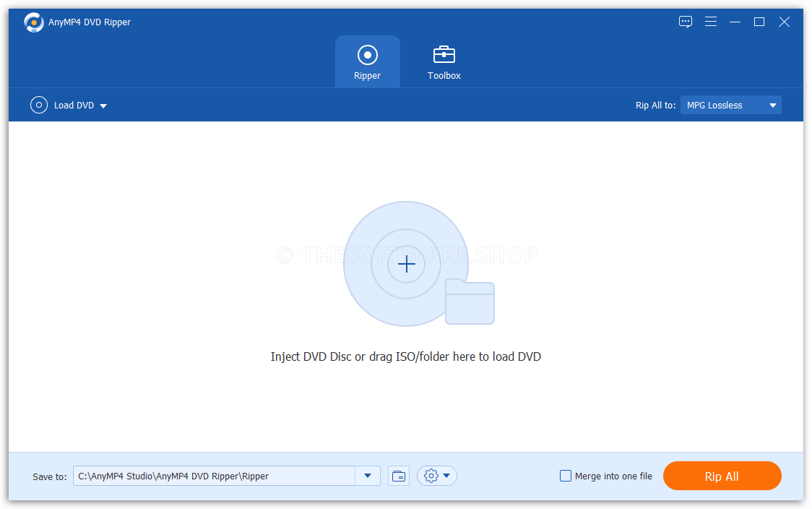Expand the Load DVD dropdown arrow
Screen dimensions: 812x509
pyautogui.click(x=103, y=106)
